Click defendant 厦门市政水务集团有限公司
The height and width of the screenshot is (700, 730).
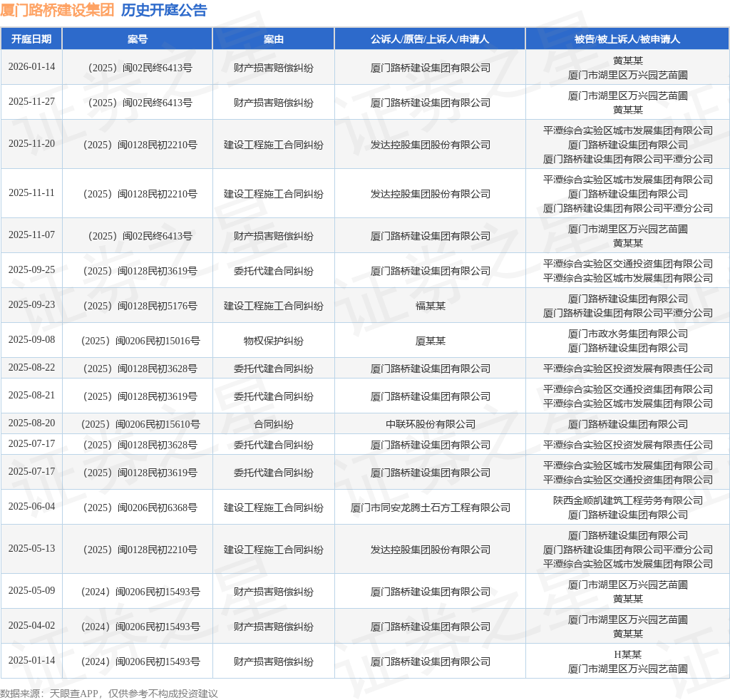[x=627, y=334]
